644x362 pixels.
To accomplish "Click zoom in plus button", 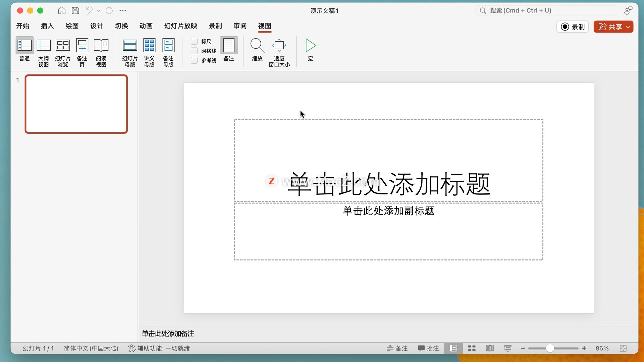I will point(584,349).
